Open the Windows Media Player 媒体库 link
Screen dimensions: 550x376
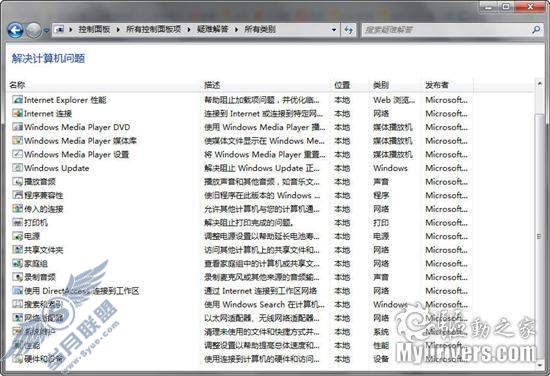[x=80, y=141]
